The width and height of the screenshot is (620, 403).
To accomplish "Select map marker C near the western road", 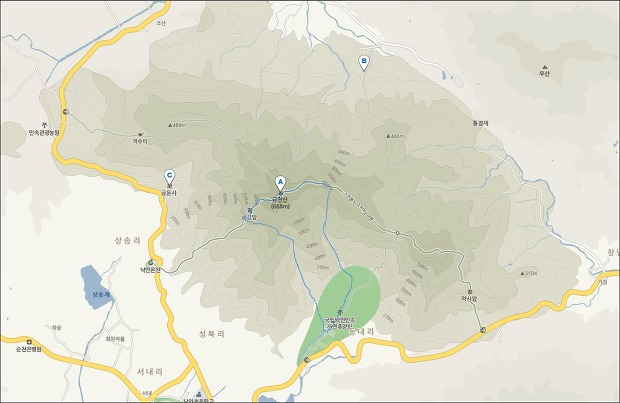I will coord(170,177).
